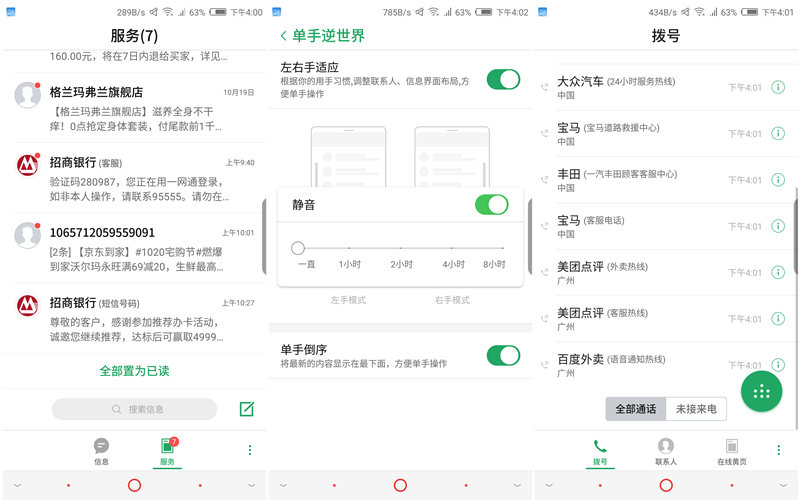Collapse navigation bar with left chevron on settings screen
The width and height of the screenshot is (800, 502).
(284, 485)
